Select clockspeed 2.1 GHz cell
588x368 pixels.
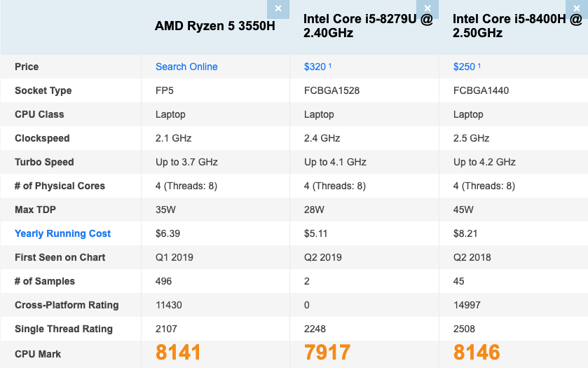pyautogui.click(x=174, y=138)
